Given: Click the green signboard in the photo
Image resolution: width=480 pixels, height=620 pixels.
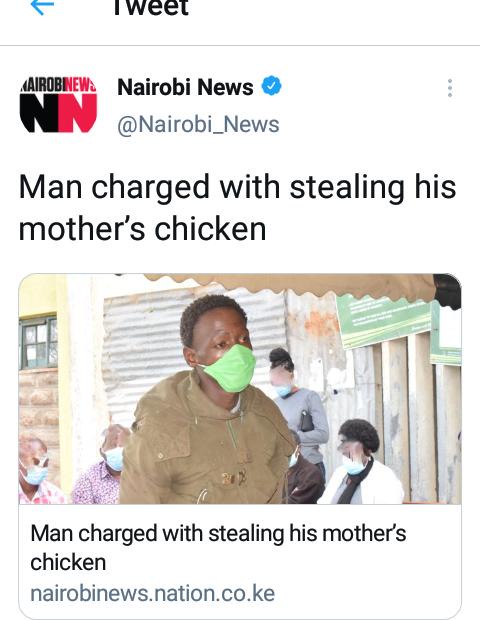Looking at the screenshot, I should click(386, 321).
